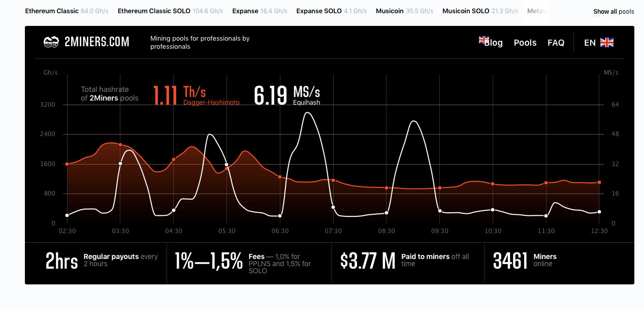Expand the Show all pools list
The image size is (644, 323).
pyautogui.click(x=614, y=12)
